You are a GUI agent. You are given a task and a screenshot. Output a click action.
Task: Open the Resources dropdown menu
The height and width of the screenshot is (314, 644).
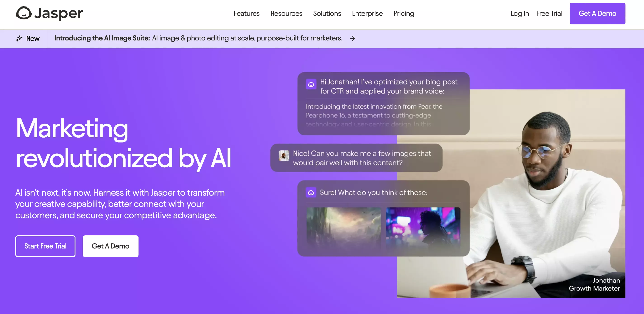(286, 13)
